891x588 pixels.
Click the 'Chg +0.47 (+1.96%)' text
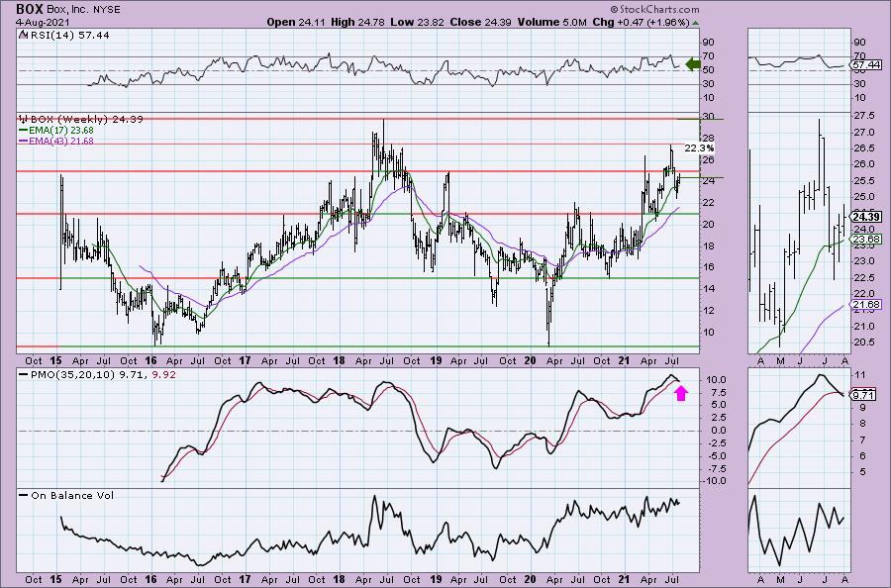click(641, 22)
